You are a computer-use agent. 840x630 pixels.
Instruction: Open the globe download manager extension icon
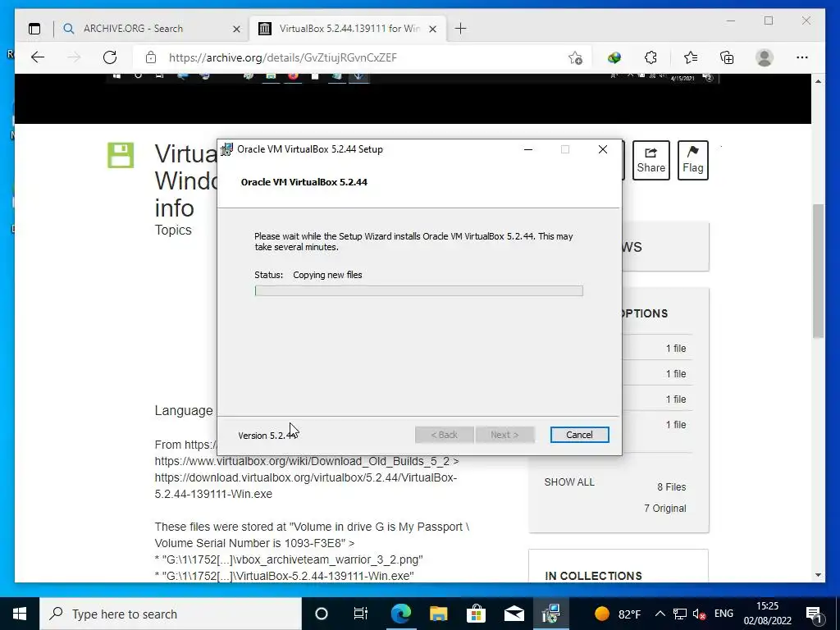click(614, 57)
